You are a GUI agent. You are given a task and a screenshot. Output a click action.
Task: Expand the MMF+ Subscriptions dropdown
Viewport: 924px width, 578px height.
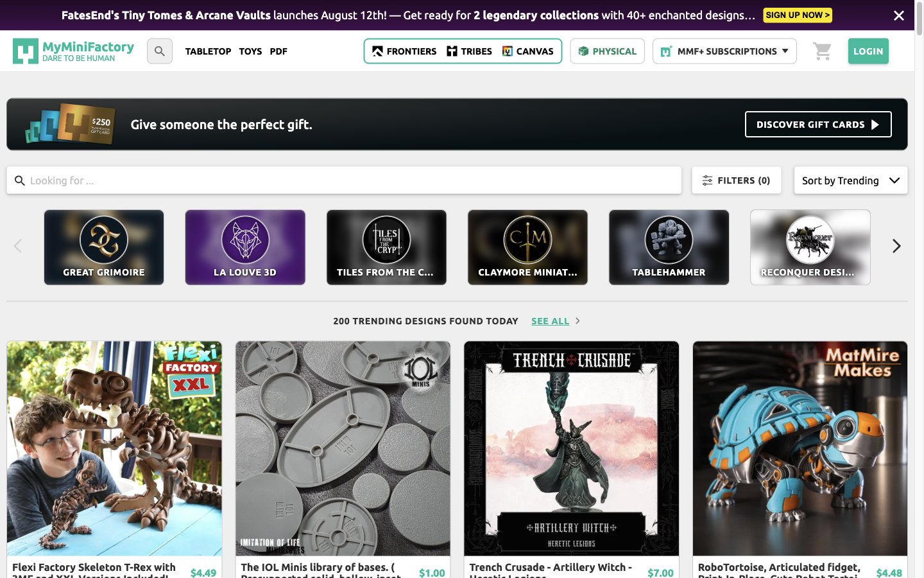(724, 51)
